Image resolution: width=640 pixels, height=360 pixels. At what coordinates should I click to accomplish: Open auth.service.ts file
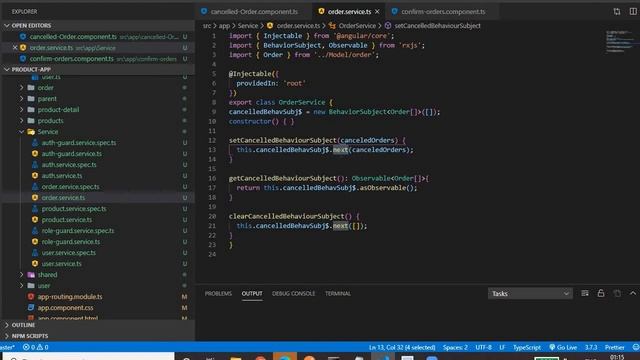pos(62,176)
